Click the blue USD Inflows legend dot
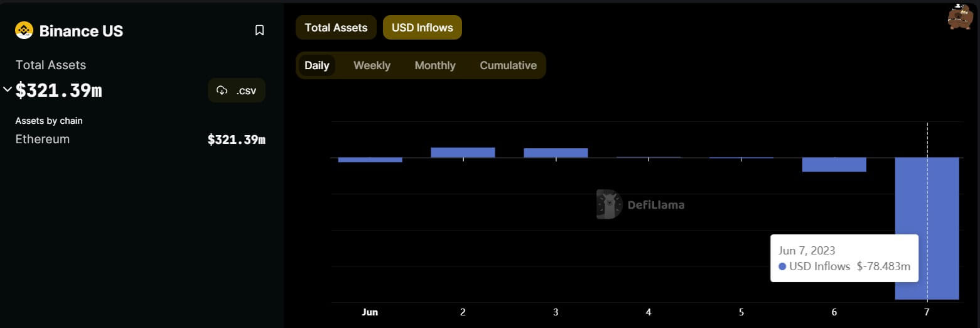The image size is (980, 328). [x=782, y=266]
